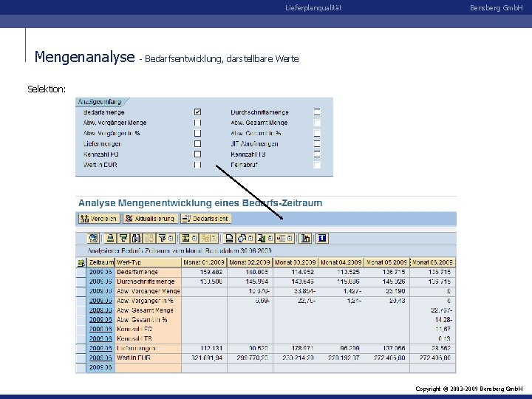The height and width of the screenshot is (399, 532).
Task: Click the Choose Layout icon
Action: point(281,238)
